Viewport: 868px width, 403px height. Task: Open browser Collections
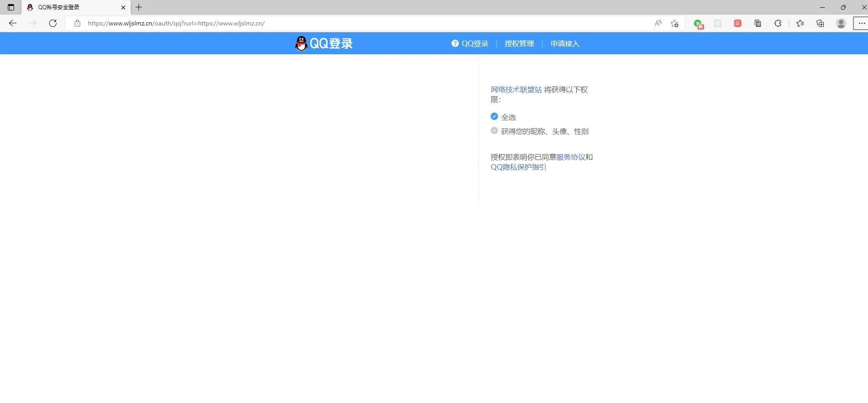pos(820,23)
